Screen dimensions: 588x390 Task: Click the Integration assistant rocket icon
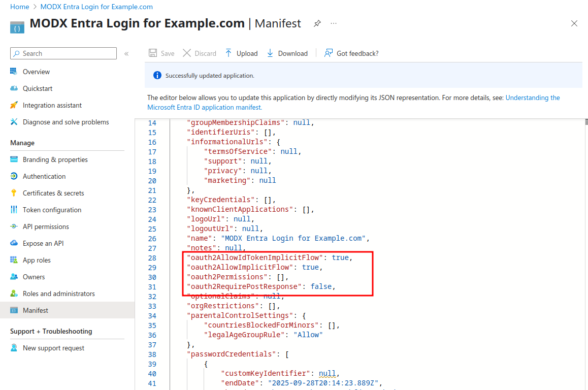pos(14,105)
